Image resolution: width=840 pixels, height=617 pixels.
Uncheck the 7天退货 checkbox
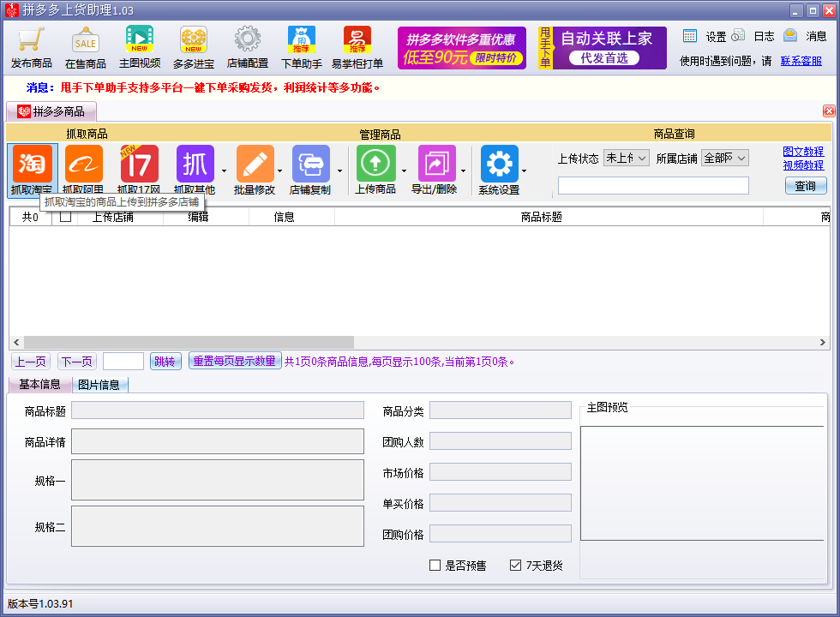(515, 566)
